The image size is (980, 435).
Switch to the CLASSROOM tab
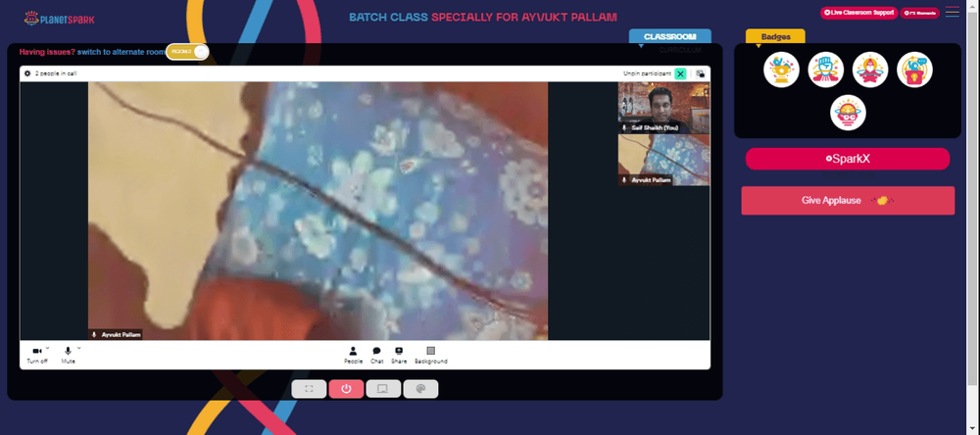pos(670,37)
